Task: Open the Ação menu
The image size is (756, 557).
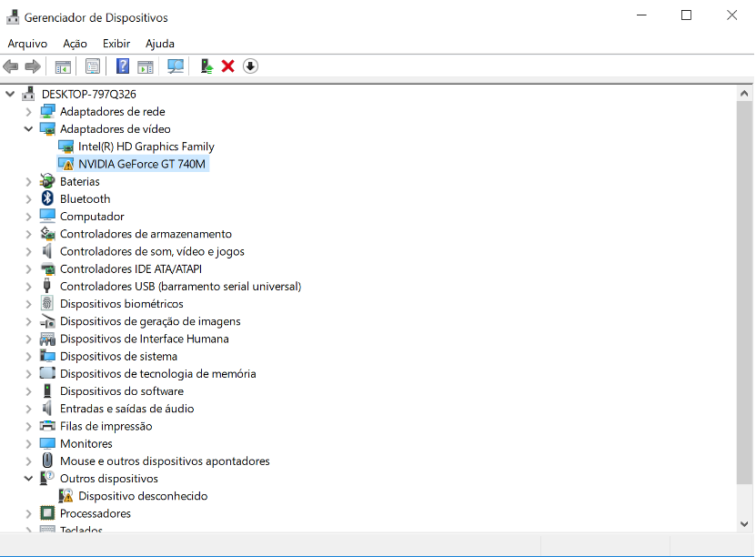Action: [75, 44]
